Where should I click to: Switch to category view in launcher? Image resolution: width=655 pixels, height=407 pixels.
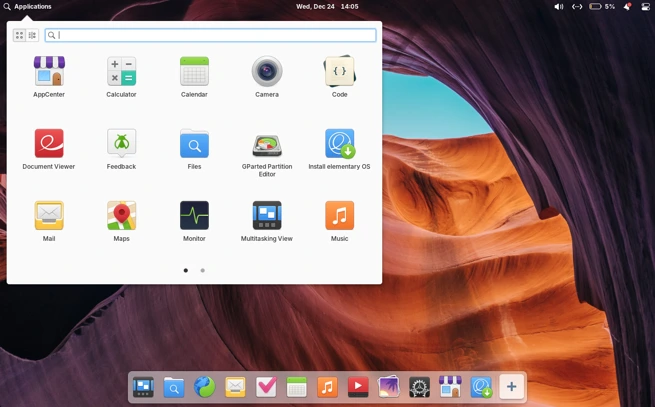tap(32, 36)
